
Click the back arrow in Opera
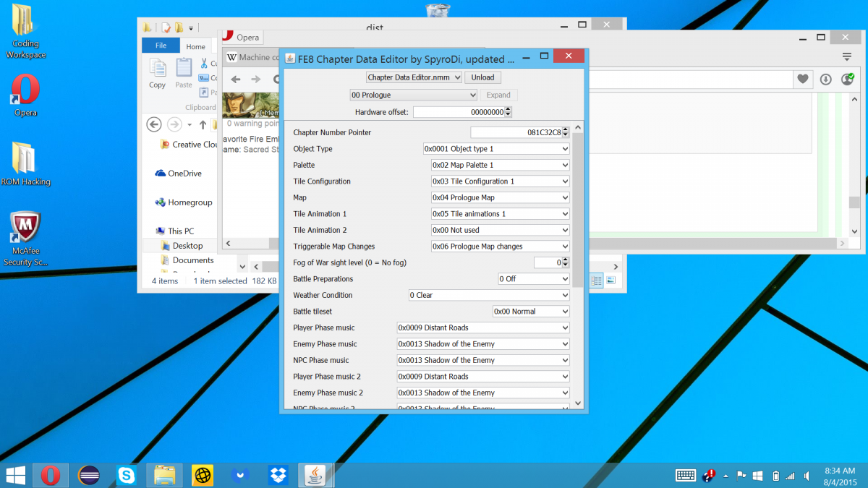(x=235, y=80)
